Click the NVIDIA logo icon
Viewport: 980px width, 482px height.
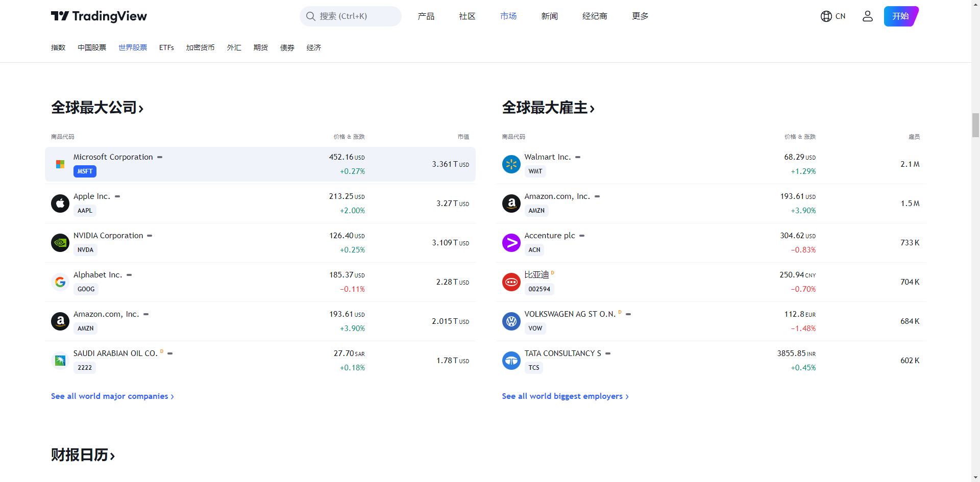[60, 243]
